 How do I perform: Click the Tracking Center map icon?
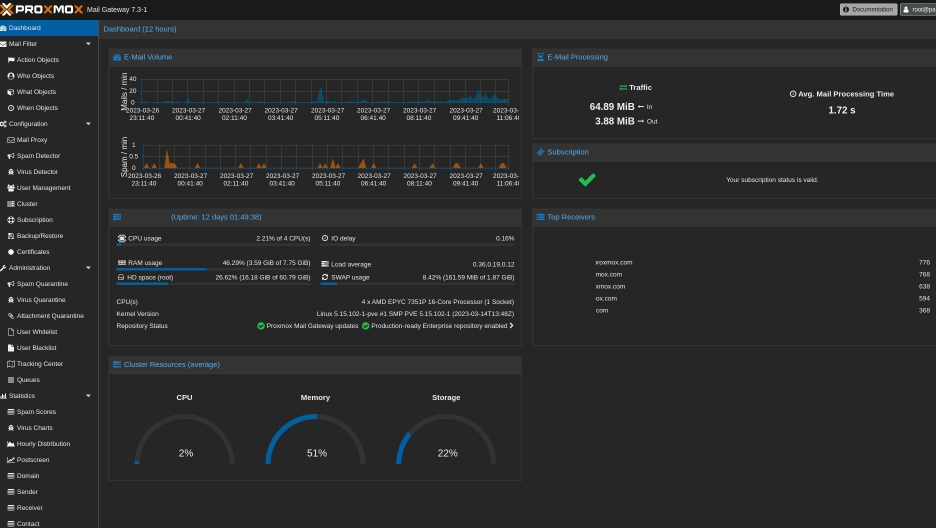coord(11,364)
